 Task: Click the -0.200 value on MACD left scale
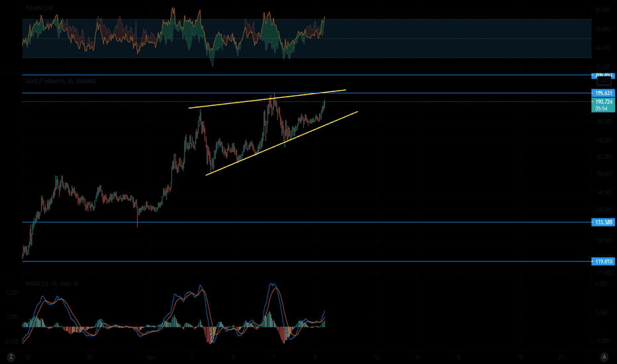(x=11, y=341)
